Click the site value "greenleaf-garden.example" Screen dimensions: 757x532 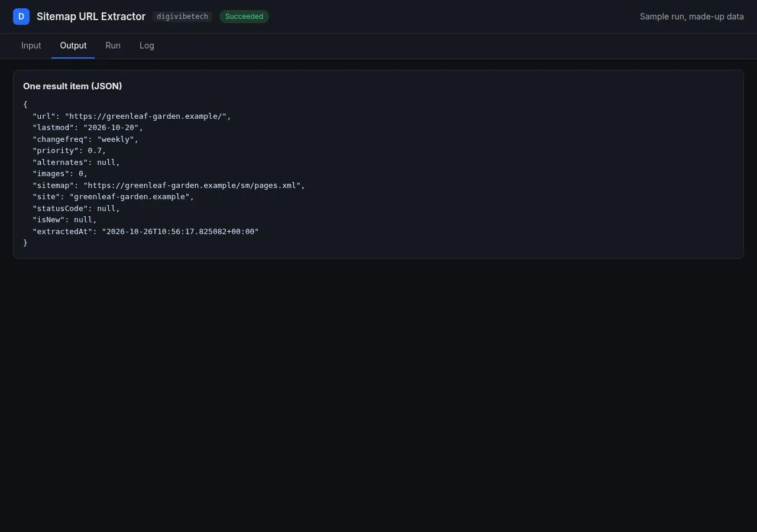click(130, 197)
